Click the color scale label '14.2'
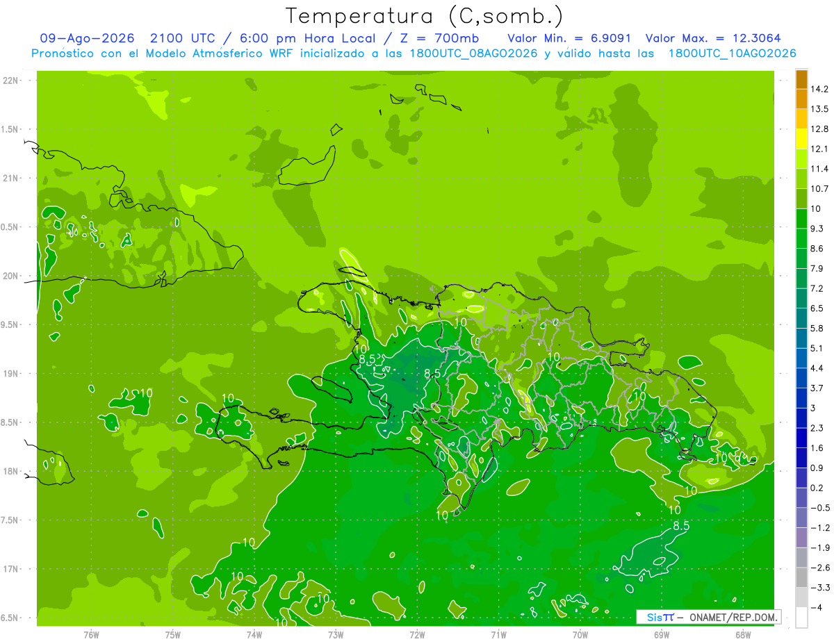This screenshot has height=644, width=834. point(819,89)
